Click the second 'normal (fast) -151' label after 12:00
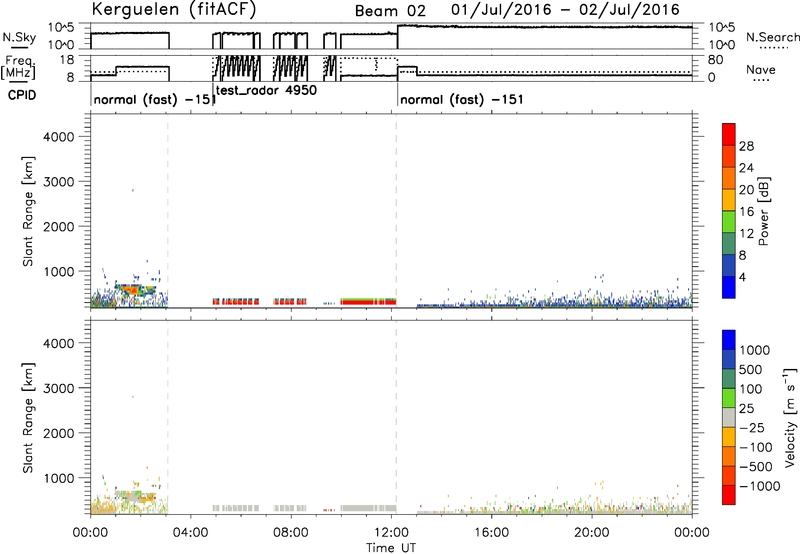 (462, 99)
